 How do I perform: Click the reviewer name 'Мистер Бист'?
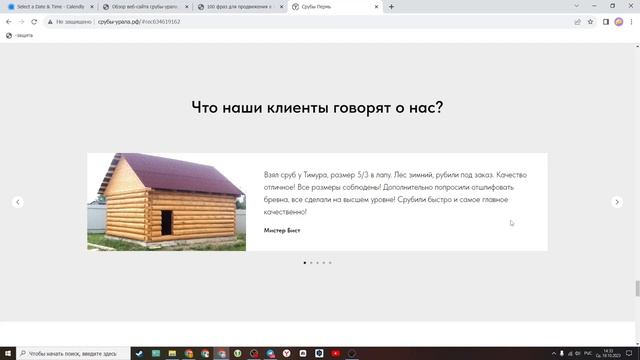tap(282, 230)
